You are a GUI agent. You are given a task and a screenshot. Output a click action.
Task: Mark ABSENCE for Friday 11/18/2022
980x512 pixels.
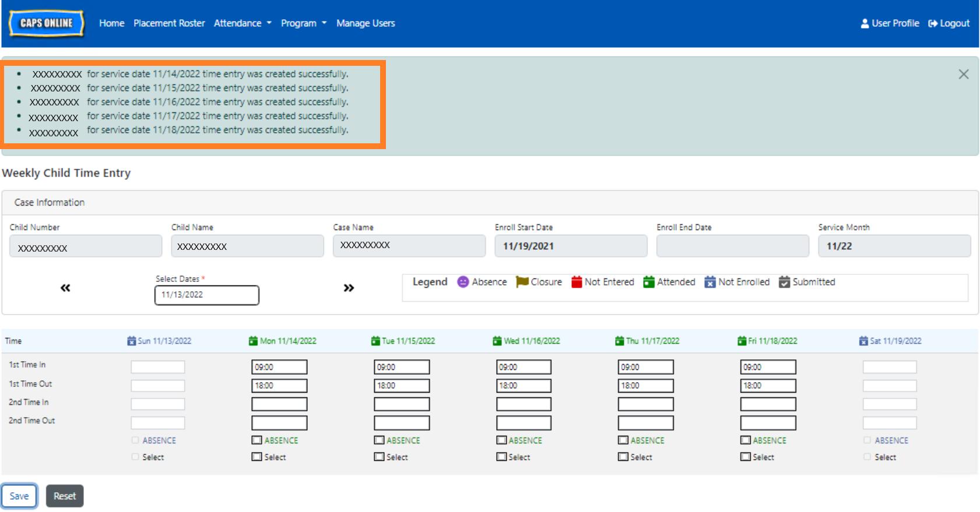[x=745, y=440]
